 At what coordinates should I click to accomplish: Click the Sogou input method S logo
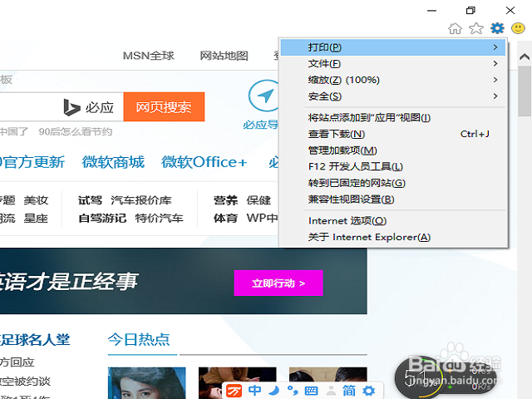234,391
